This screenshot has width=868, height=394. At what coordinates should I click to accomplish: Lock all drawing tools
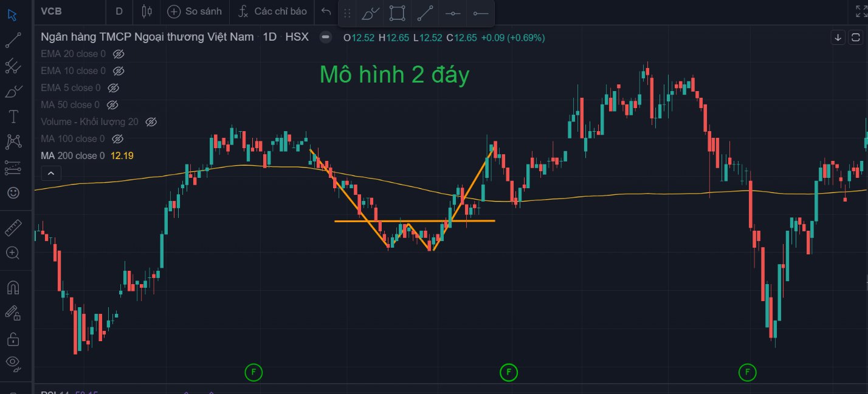(x=13, y=338)
